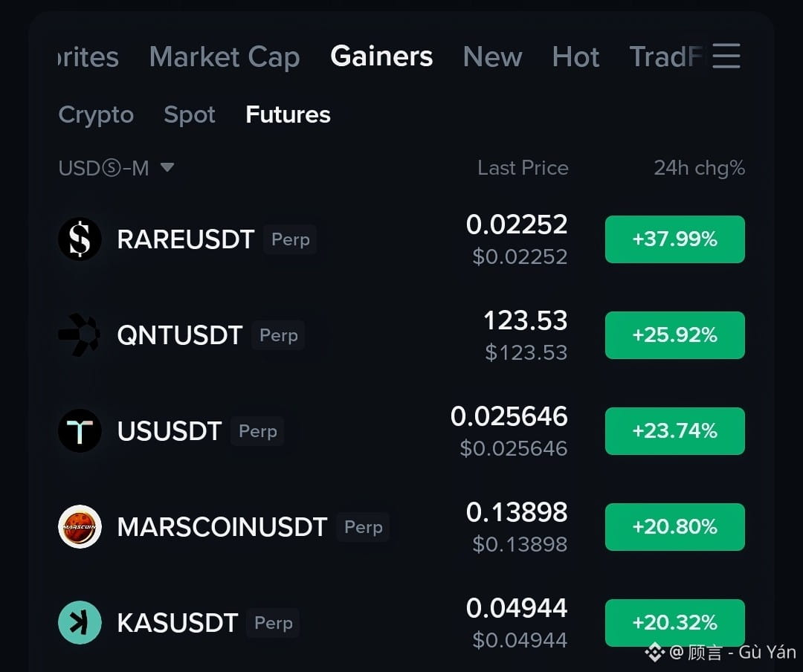The width and height of the screenshot is (803, 672).
Task: Select the Crypto sub-tab
Action: (x=96, y=115)
